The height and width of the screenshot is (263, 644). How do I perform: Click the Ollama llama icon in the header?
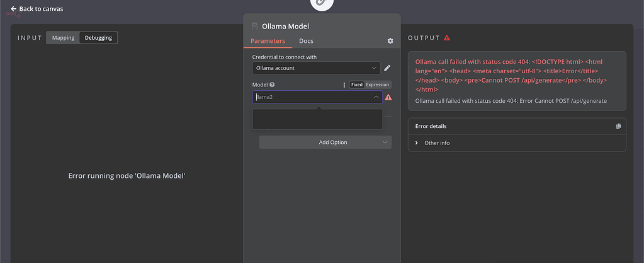pos(254,26)
